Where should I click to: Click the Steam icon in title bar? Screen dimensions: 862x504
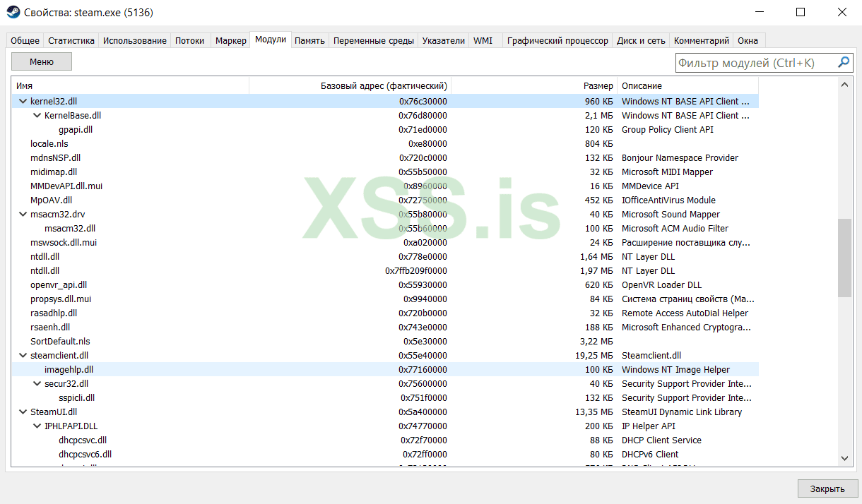pos(13,12)
